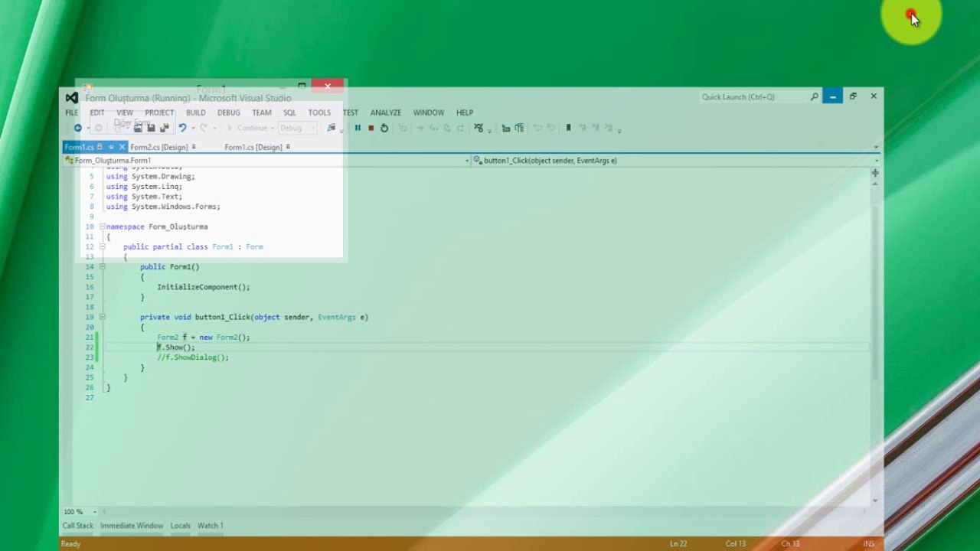980x551 pixels.
Task: Open the DEBUG menu
Action: click(228, 112)
